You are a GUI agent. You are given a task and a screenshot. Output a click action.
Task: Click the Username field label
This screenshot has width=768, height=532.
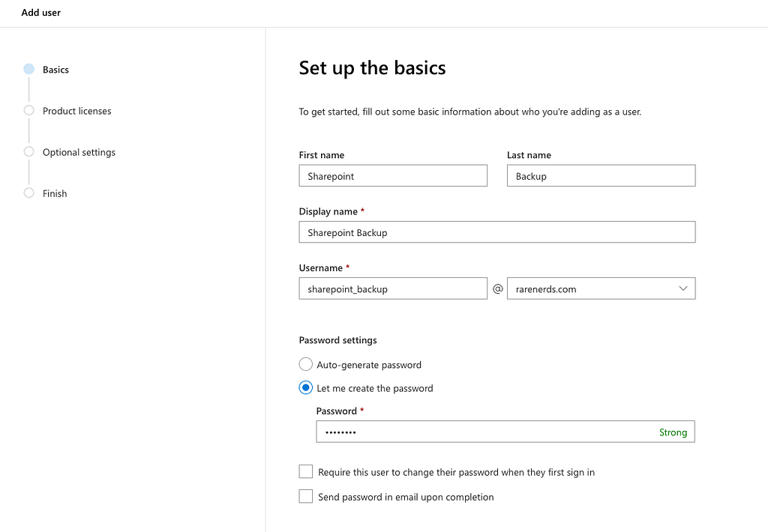tap(321, 267)
